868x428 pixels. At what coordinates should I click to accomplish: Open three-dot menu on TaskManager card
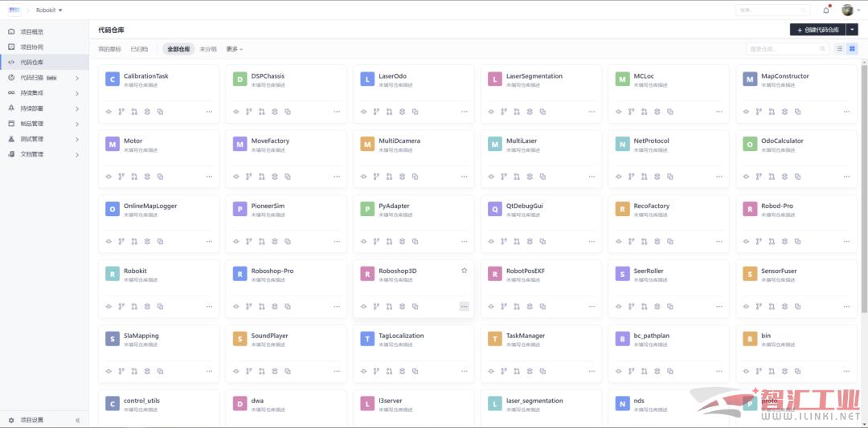pos(592,372)
